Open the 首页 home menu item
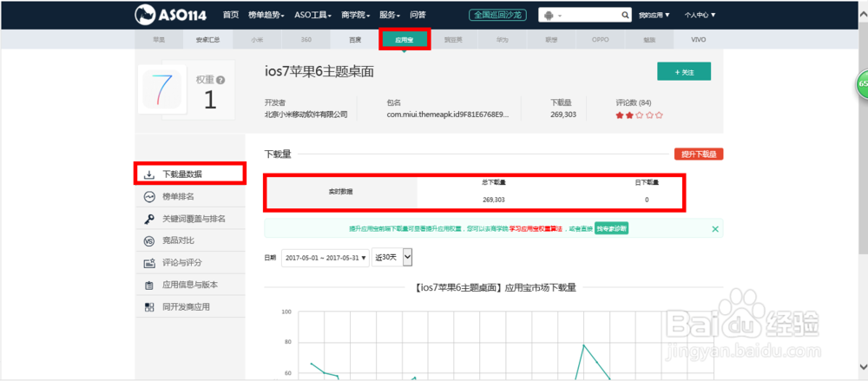 coord(230,15)
